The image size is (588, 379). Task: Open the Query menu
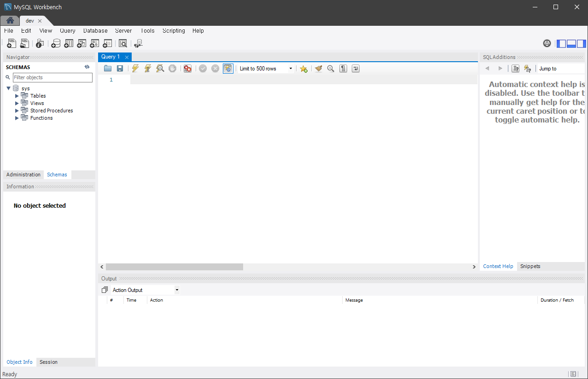tap(68, 31)
